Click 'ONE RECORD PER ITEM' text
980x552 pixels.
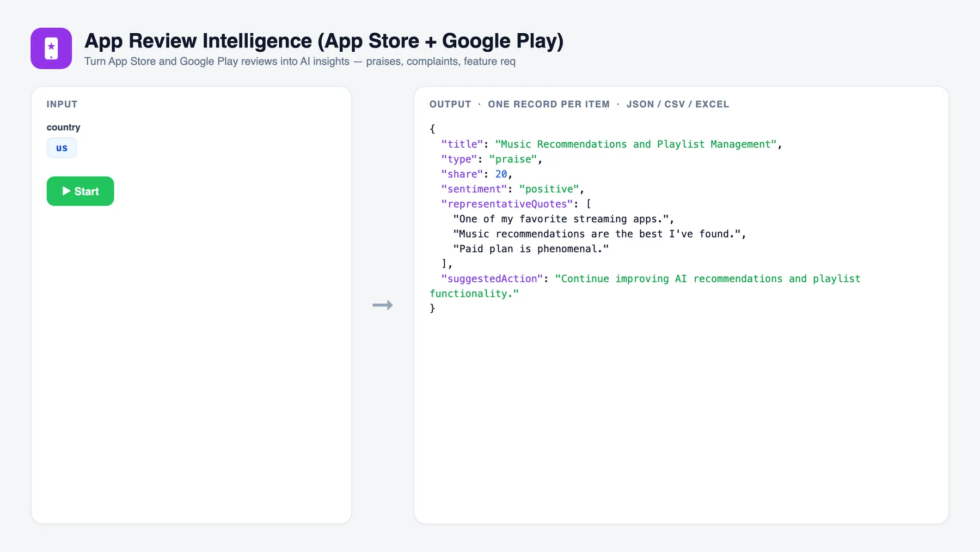click(549, 104)
